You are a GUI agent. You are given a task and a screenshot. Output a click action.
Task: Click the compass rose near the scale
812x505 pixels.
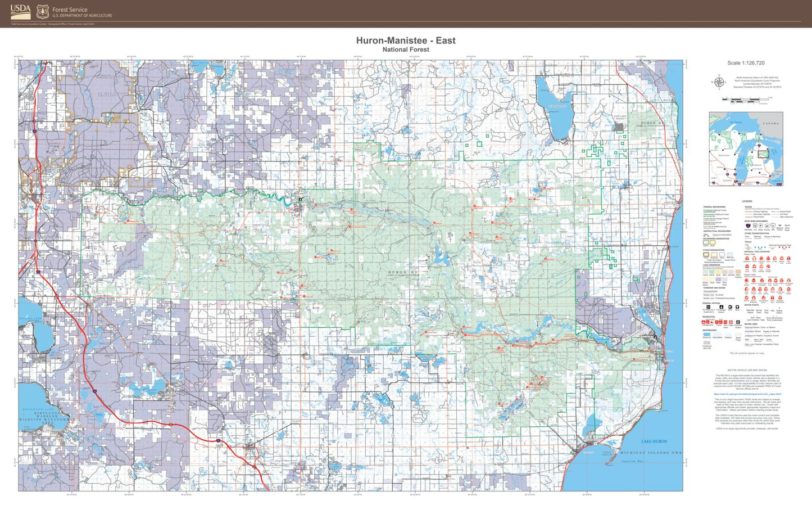click(720, 82)
